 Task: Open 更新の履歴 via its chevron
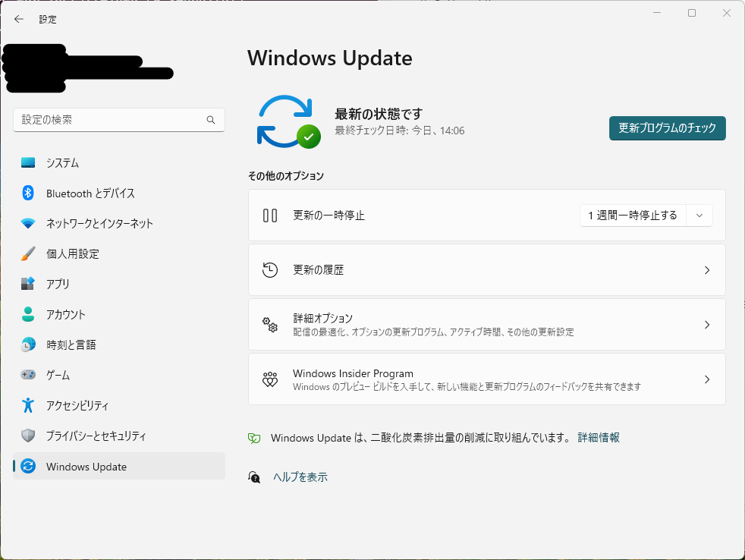click(706, 269)
